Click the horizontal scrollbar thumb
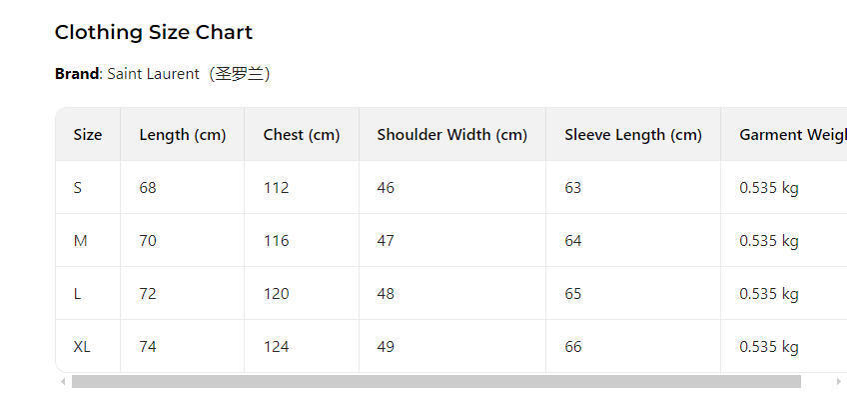868x403 pixels. 435,381
